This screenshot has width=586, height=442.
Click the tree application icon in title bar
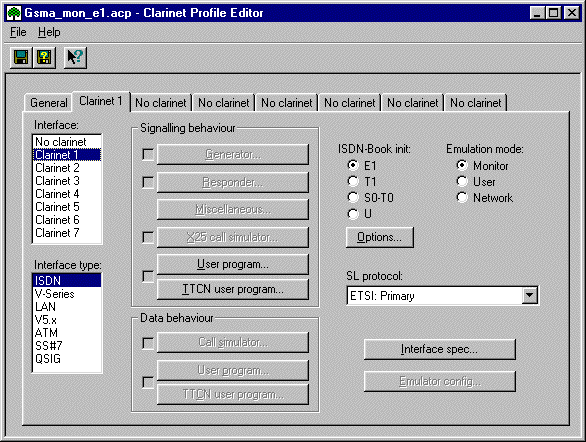(14, 13)
